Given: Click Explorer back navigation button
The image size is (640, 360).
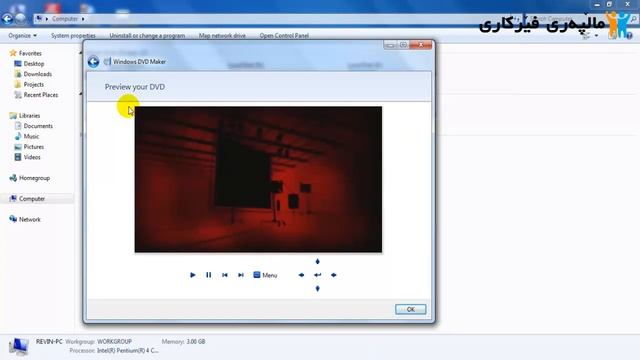Looking at the screenshot, I should click(x=7, y=18).
